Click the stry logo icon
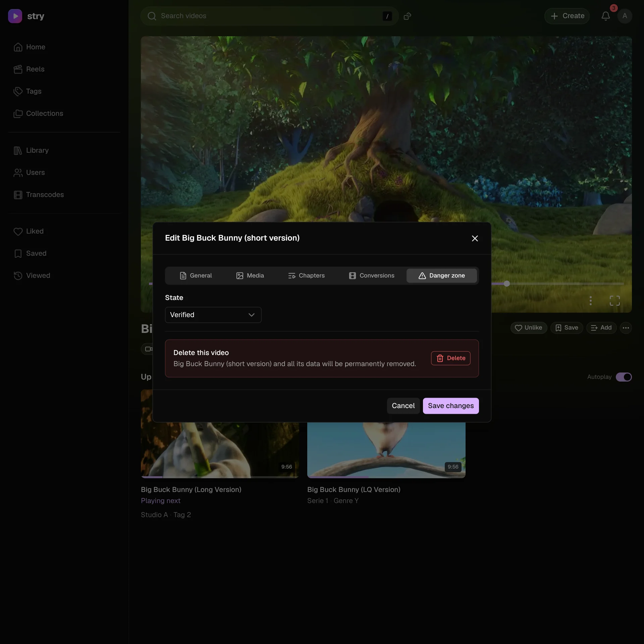The width and height of the screenshot is (644, 644). (15, 16)
